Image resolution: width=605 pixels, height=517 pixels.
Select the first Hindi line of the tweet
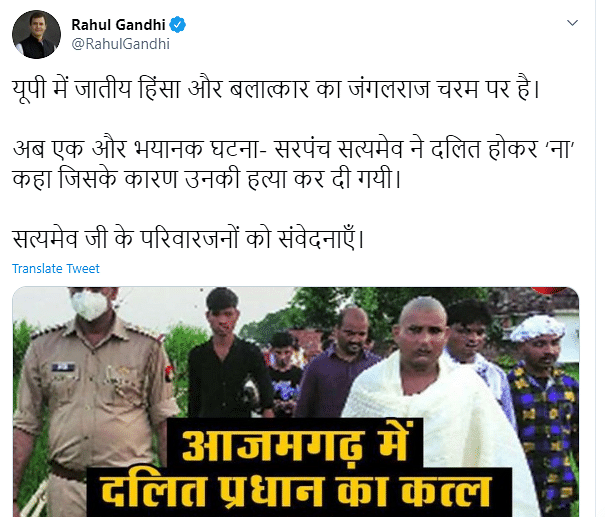[275, 89]
